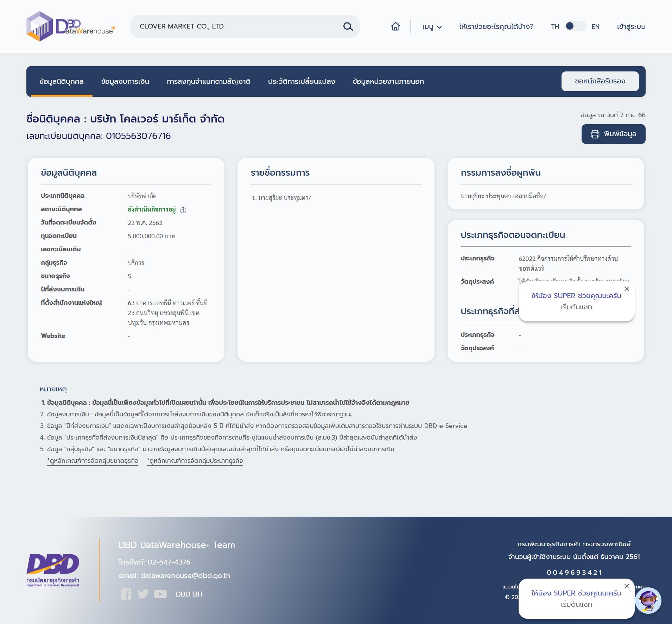Click the ขอหนังสือรับรอง button
The width and height of the screenshot is (672, 624).
coord(600,81)
